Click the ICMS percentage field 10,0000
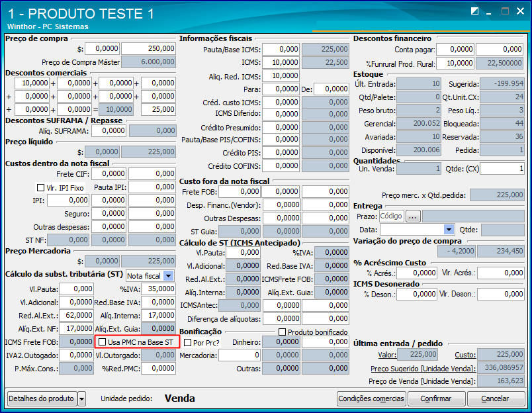 [281, 62]
